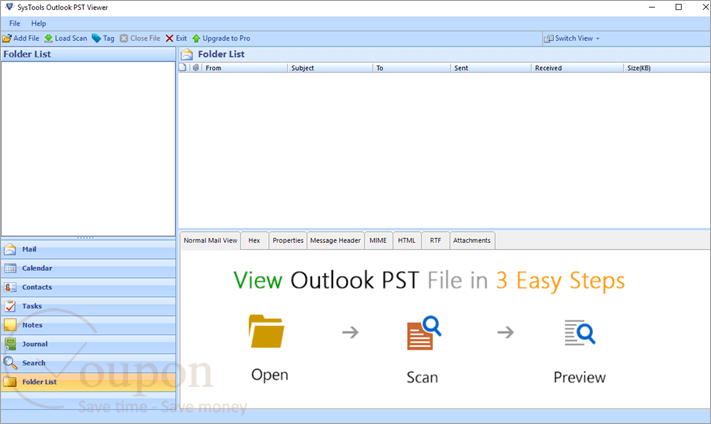Viewport: 711px width, 424px height.
Task: Click the Tag toolbar button
Action: click(103, 39)
